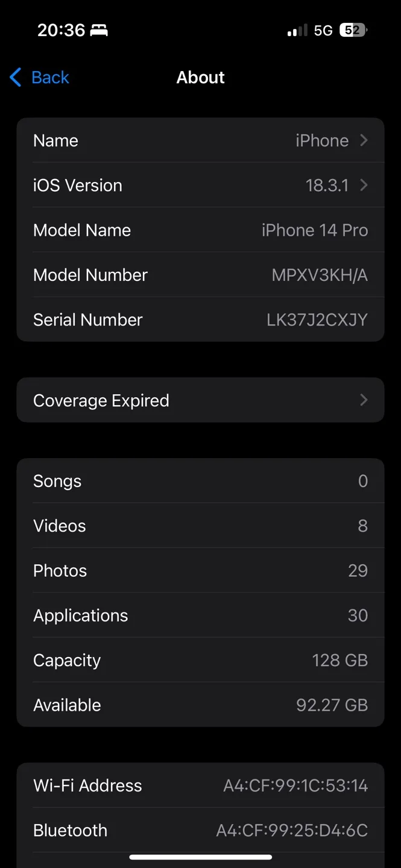Viewport: 401px width, 868px height.
Task: Tap the Capacity 128 GB row
Action: [200, 660]
